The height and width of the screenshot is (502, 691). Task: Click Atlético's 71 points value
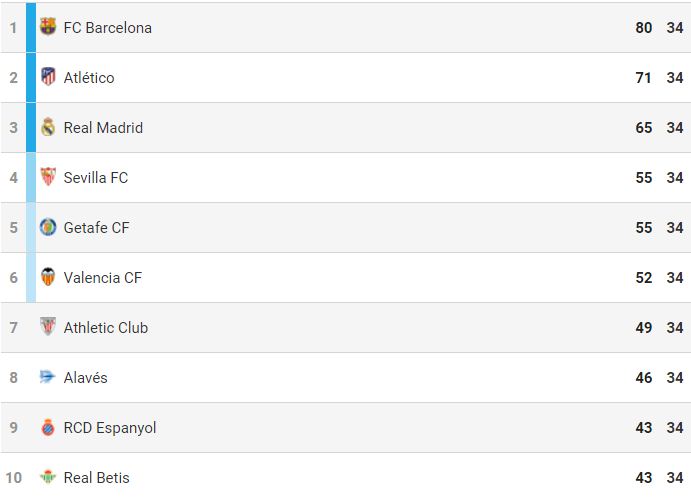(643, 78)
